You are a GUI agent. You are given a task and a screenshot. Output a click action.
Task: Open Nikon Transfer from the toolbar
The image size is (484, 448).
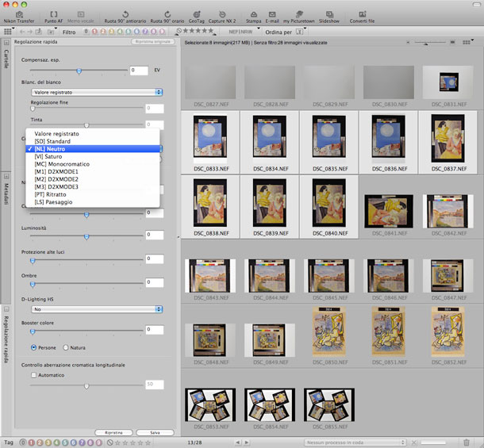pyautogui.click(x=19, y=17)
